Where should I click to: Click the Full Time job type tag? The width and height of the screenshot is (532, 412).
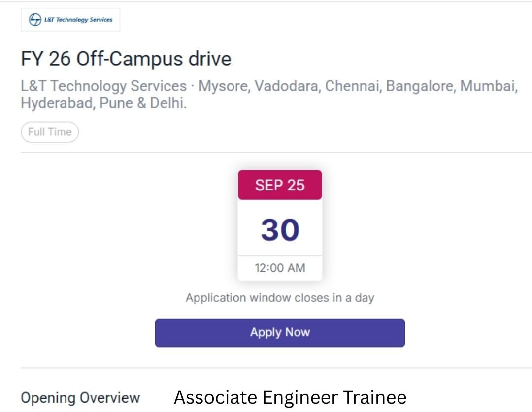tap(50, 132)
